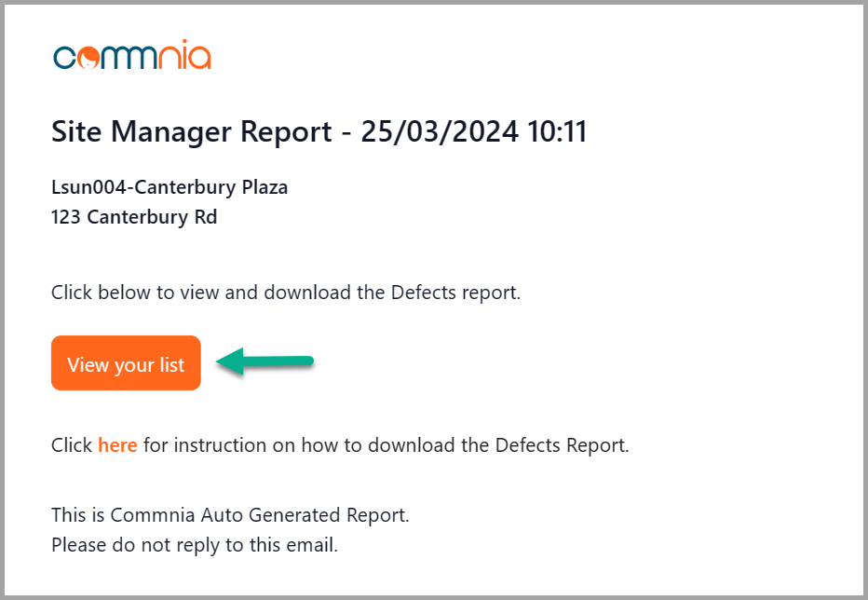
Task: Click the "Site Manager Report" title text
Action: [191, 132]
